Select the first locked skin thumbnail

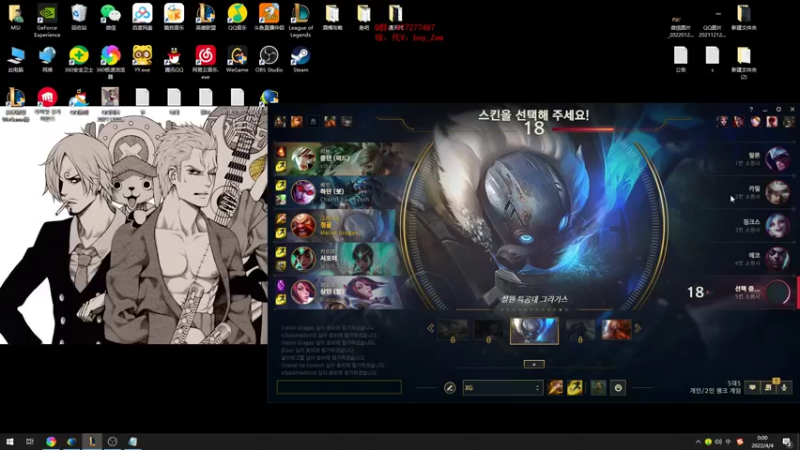[x=453, y=330]
